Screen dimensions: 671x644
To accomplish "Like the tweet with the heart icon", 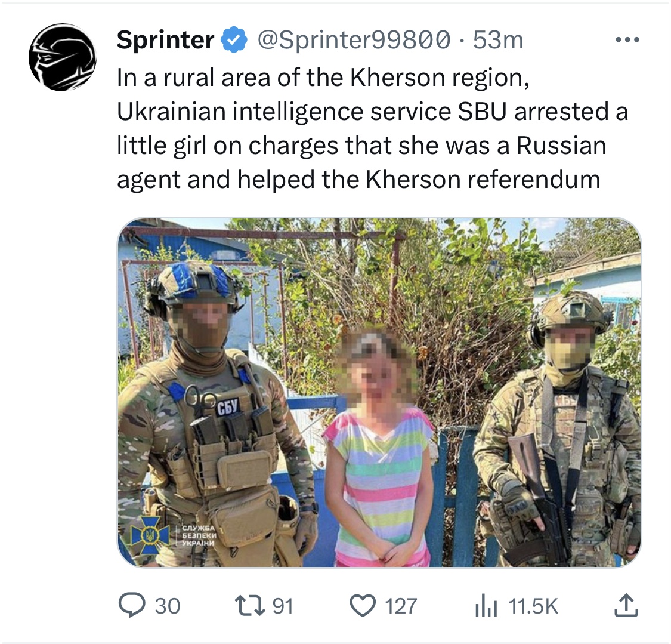I will coord(361,606).
